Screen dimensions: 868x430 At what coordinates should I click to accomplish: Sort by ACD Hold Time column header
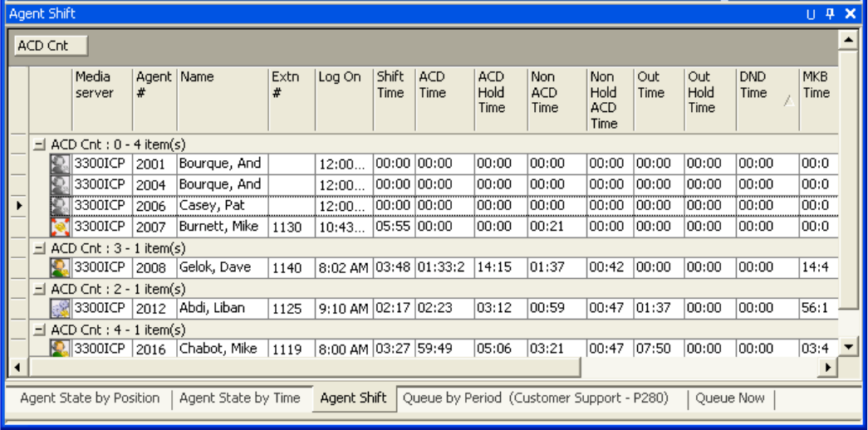point(501,100)
